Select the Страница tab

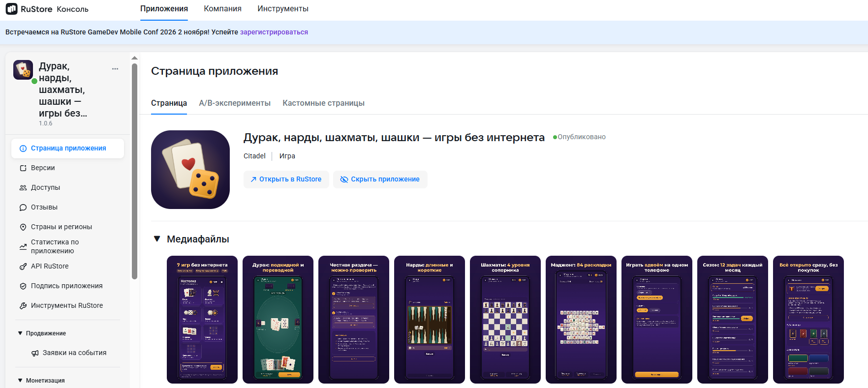point(169,103)
